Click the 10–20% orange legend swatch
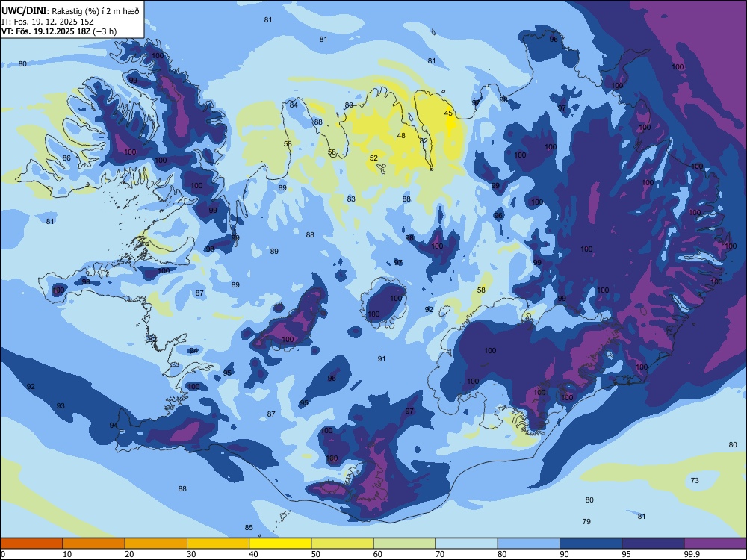 (94, 544)
